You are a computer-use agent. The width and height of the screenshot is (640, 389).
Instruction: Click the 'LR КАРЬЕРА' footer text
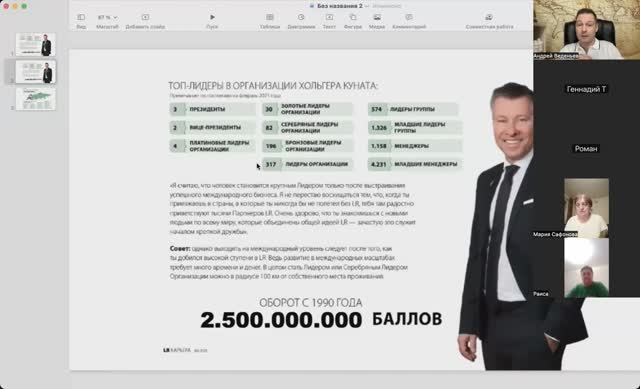pyautogui.click(x=177, y=350)
